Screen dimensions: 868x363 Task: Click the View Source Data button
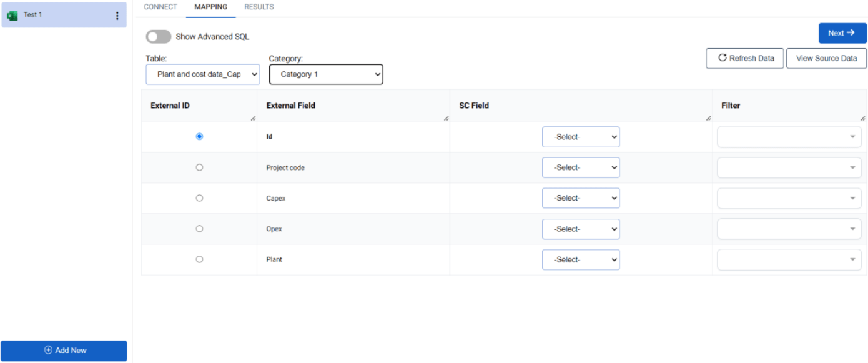coord(826,57)
